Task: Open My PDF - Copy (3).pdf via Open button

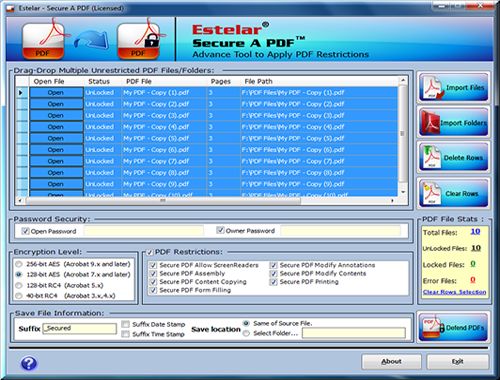Action: tap(56, 115)
